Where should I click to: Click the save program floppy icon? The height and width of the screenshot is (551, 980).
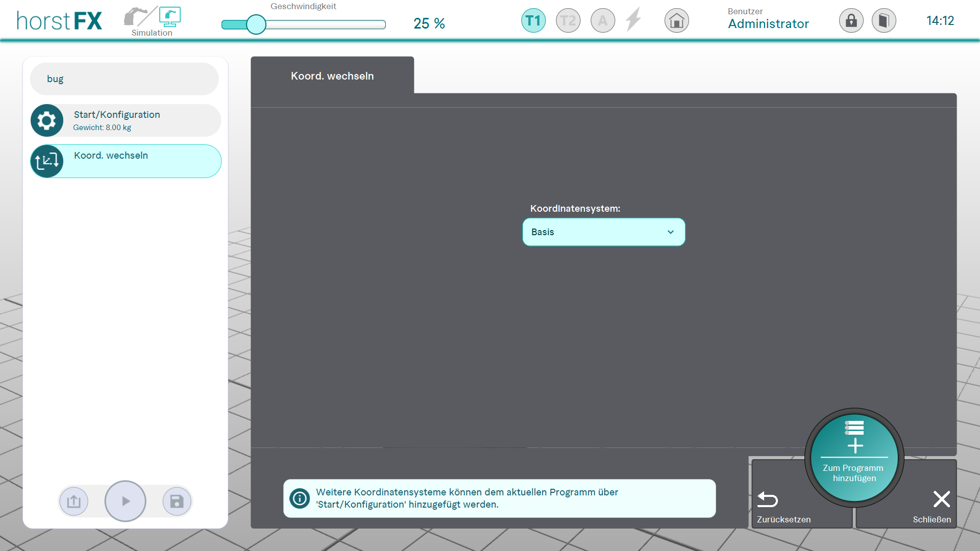[177, 502]
